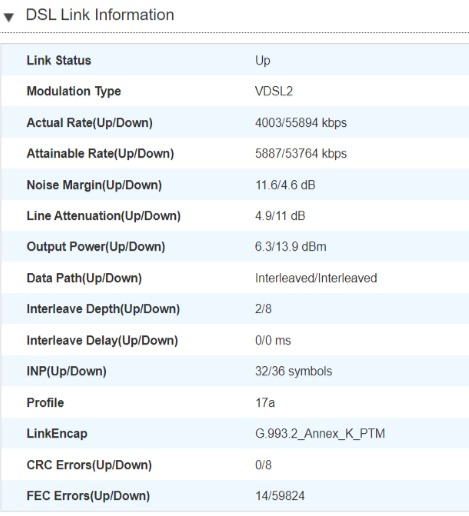This screenshot has height=516, width=469.
Task: Click the DSL Link Information heading
Action: click(x=100, y=15)
